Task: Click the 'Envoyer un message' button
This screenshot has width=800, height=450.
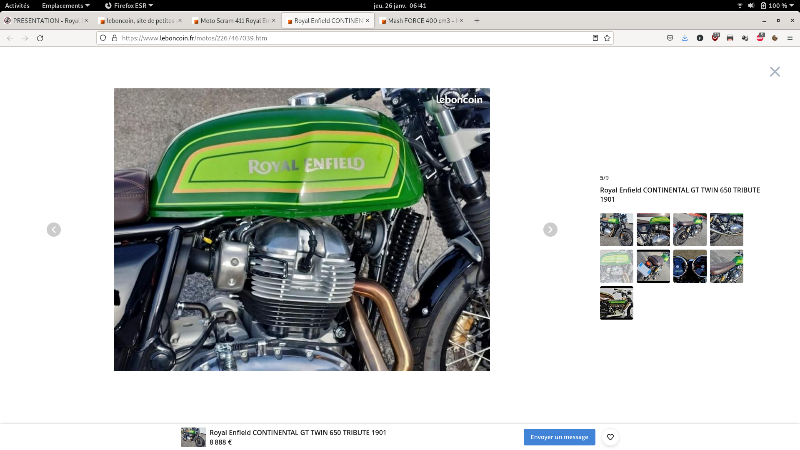Action: (x=559, y=437)
